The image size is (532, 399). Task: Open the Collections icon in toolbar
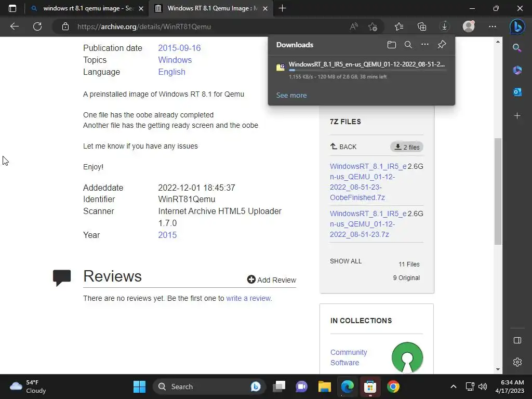[422, 26]
